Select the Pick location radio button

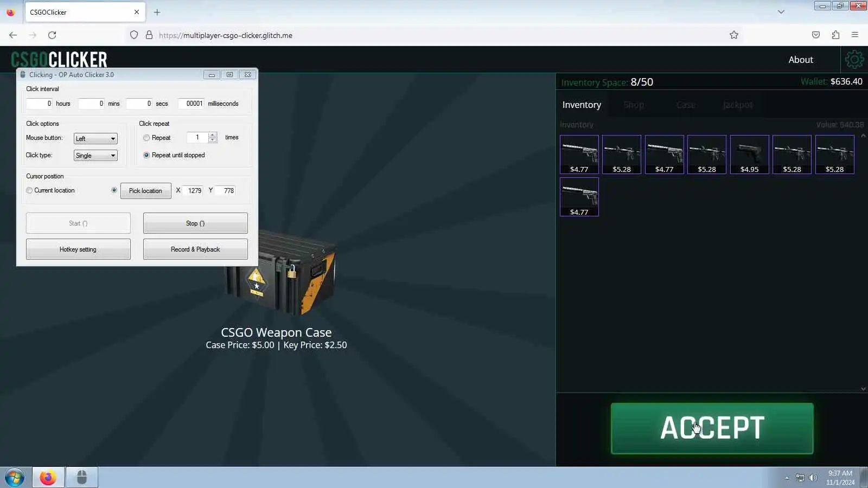pyautogui.click(x=114, y=190)
